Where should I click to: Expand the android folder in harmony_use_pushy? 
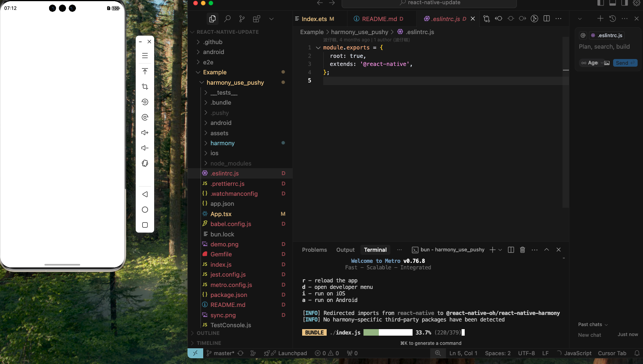click(220, 123)
